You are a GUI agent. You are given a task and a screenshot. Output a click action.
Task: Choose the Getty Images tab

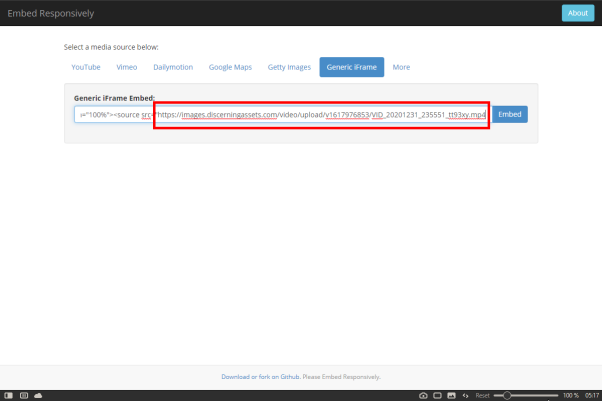pyautogui.click(x=289, y=67)
